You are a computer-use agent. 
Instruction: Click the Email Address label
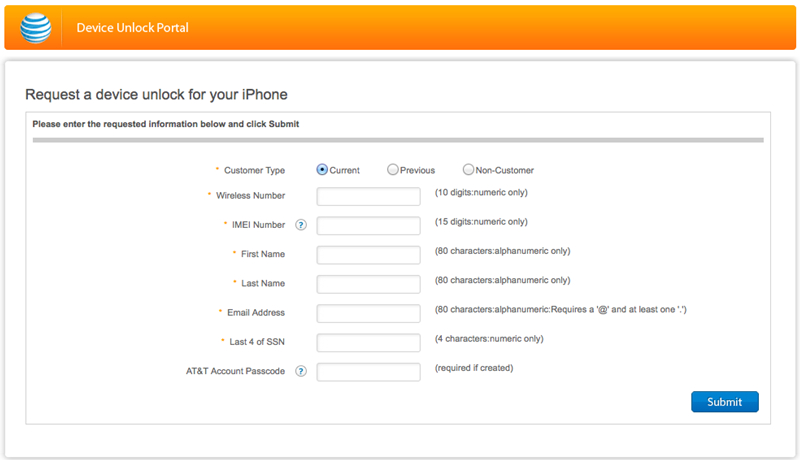(256, 313)
